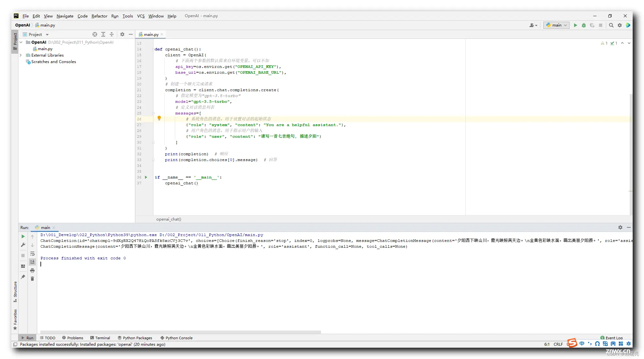Screen dimensions: 644x359
Task: Open Run panel settings gear
Action: (x=620, y=227)
